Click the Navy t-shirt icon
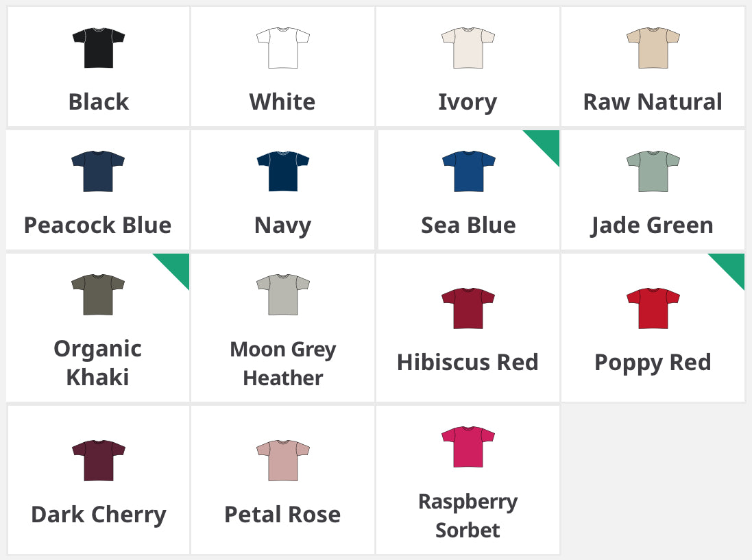752x560 pixels. point(282,171)
